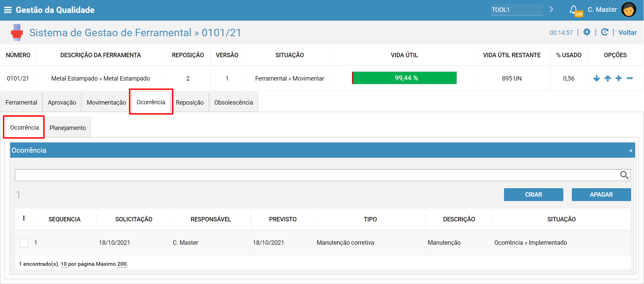Click the plus option for 0101/21

(619, 79)
